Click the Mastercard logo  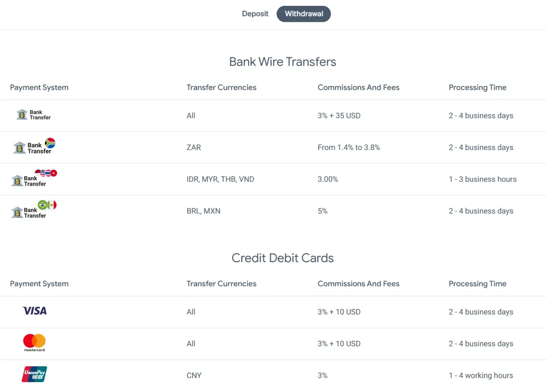pyautogui.click(x=34, y=343)
